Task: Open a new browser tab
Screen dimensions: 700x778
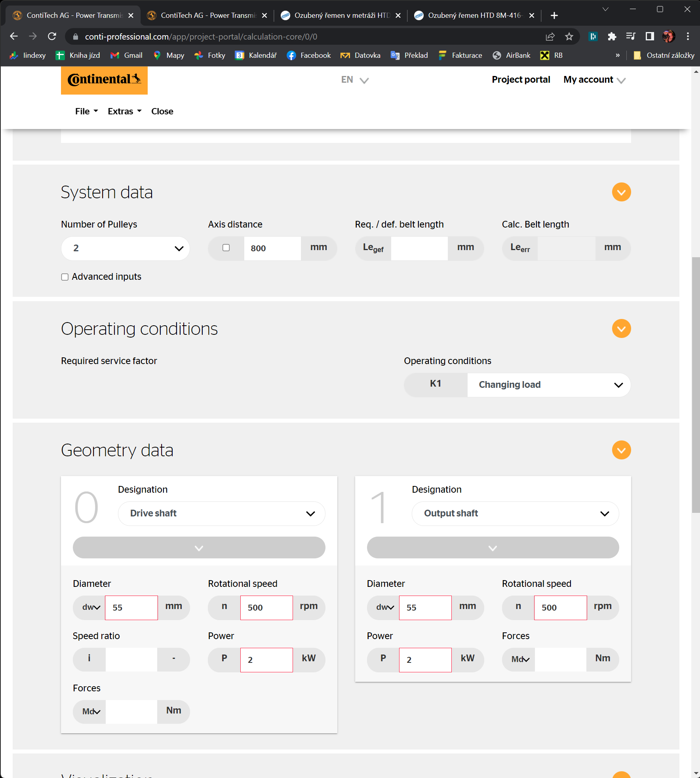Action: (554, 15)
